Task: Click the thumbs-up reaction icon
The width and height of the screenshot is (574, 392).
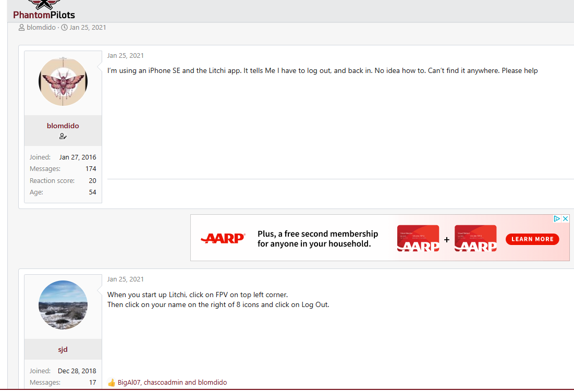Action: [111, 383]
